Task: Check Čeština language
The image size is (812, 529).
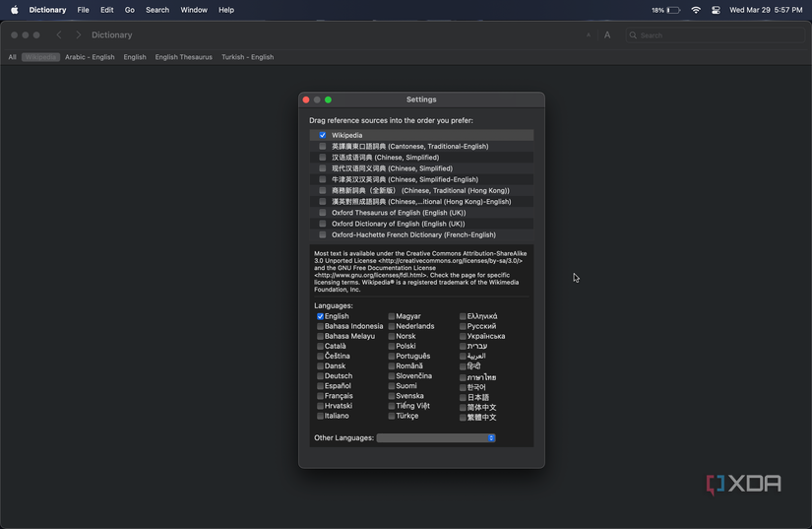Action: point(320,356)
